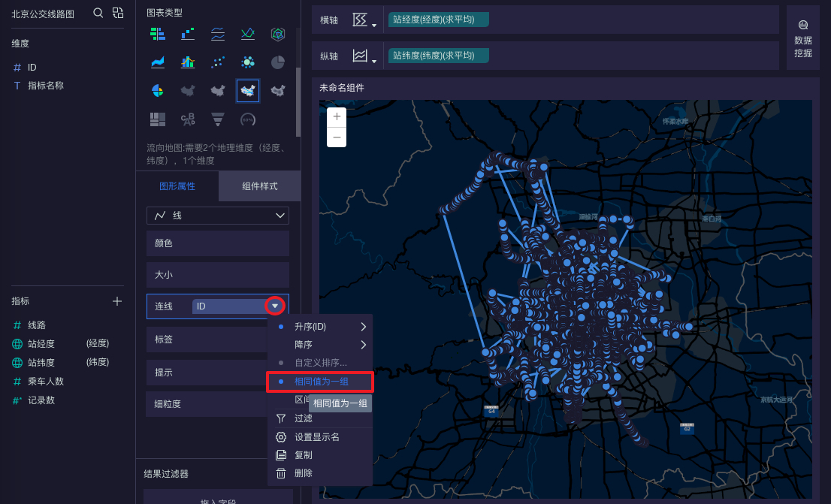Switch to the 组件样式 tab
This screenshot has height=504, width=831.
point(260,186)
